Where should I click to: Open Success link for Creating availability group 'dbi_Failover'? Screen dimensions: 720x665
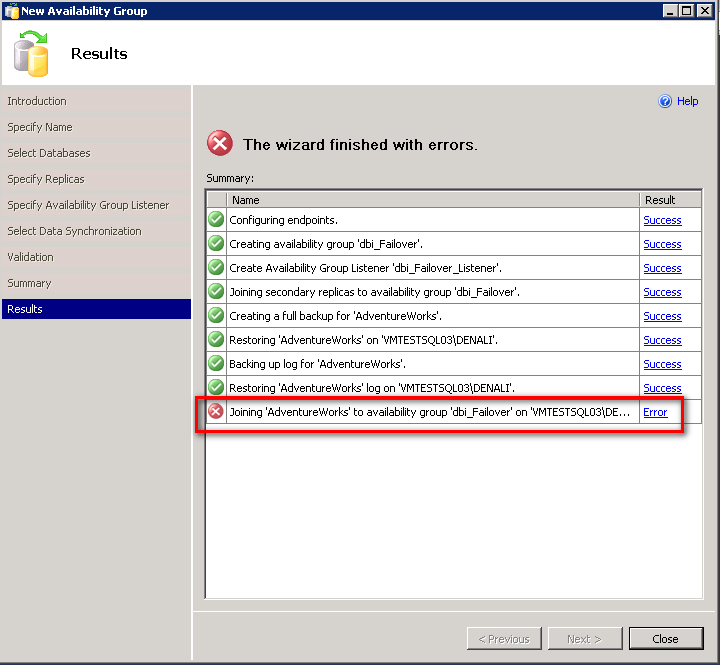click(x=662, y=244)
